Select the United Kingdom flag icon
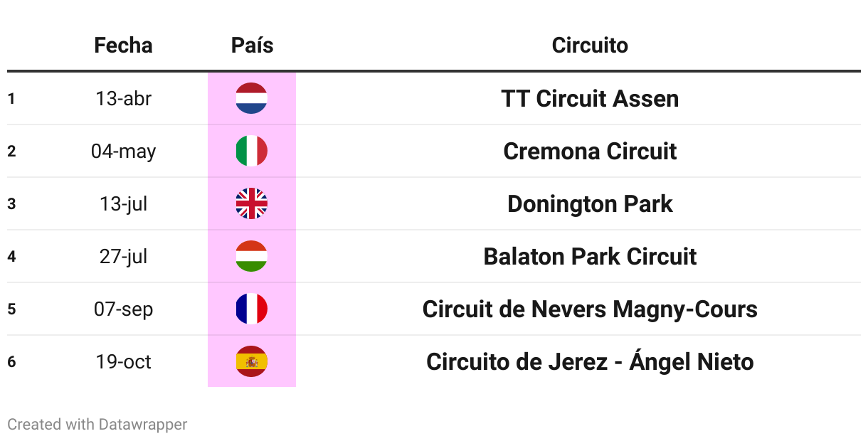 [251, 203]
